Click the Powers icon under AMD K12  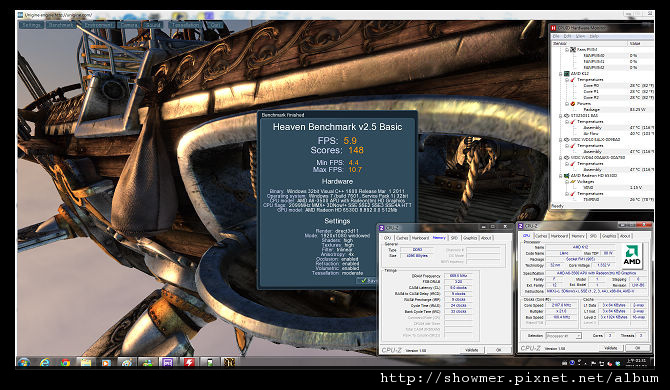coord(573,103)
